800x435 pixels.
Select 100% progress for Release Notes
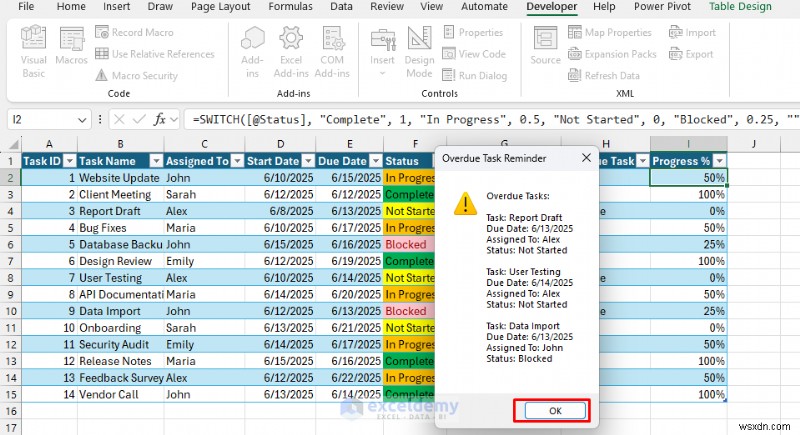tap(689, 361)
